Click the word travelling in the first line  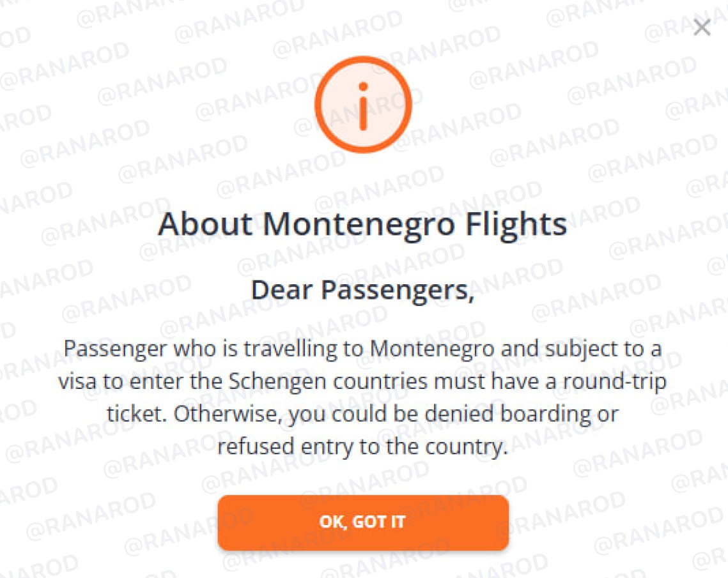[291, 349]
